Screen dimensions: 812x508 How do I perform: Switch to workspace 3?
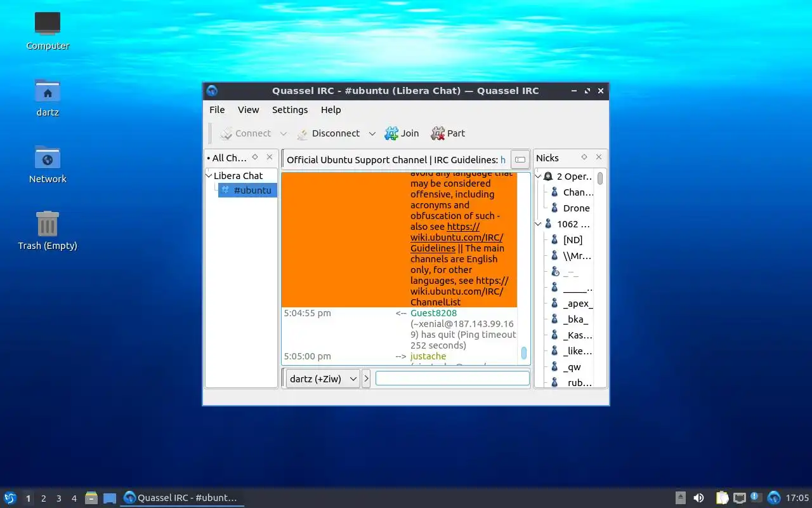tap(58, 498)
